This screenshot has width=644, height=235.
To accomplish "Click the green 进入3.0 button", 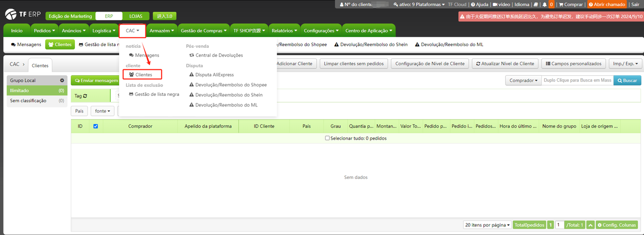I will (164, 16).
